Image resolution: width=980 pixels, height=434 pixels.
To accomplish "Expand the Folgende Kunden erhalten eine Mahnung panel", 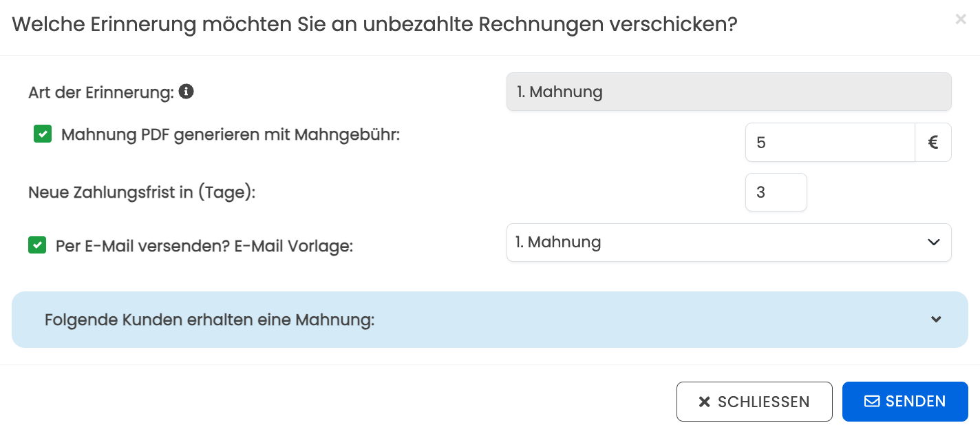I will (490, 320).
